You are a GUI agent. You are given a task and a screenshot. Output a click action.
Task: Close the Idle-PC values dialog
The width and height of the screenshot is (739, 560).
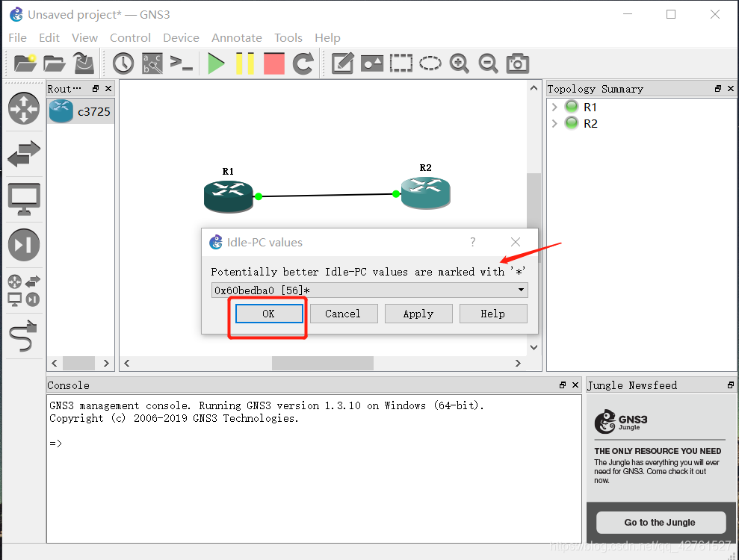tap(516, 242)
